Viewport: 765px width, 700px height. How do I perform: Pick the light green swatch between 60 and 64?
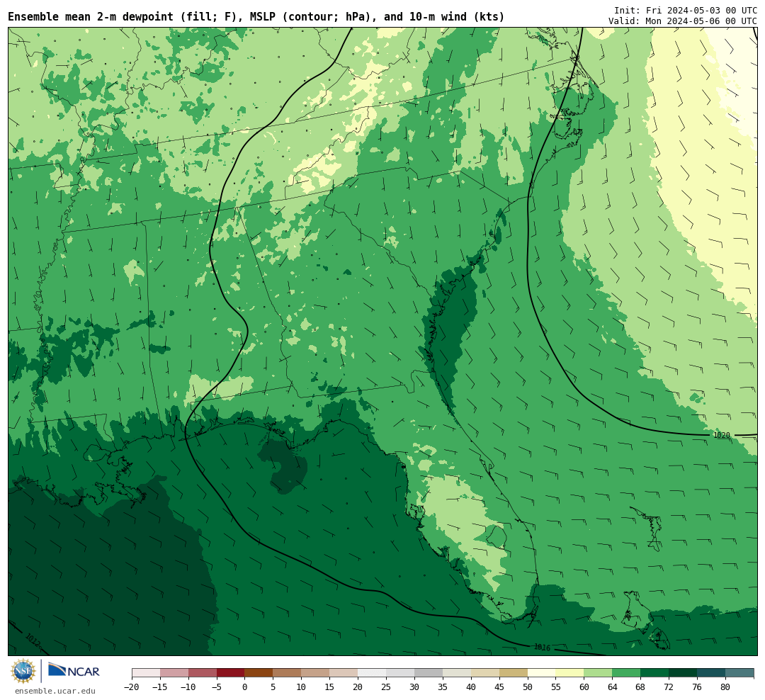(x=598, y=673)
